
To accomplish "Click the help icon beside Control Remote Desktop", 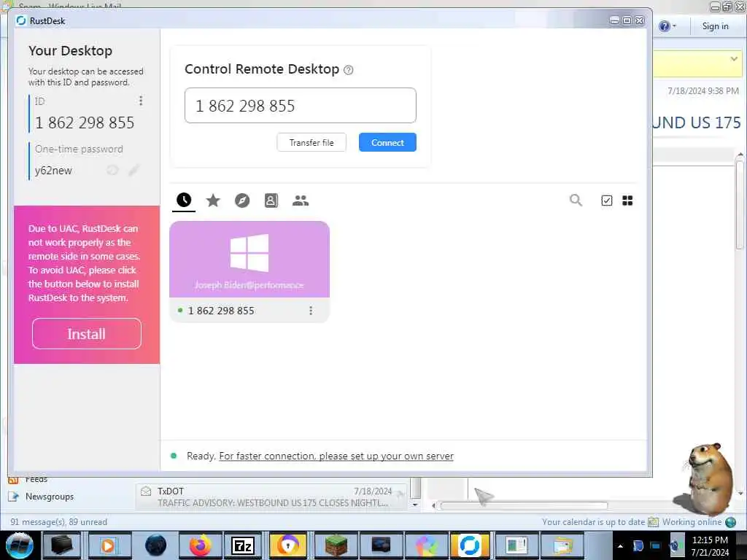I will (348, 70).
